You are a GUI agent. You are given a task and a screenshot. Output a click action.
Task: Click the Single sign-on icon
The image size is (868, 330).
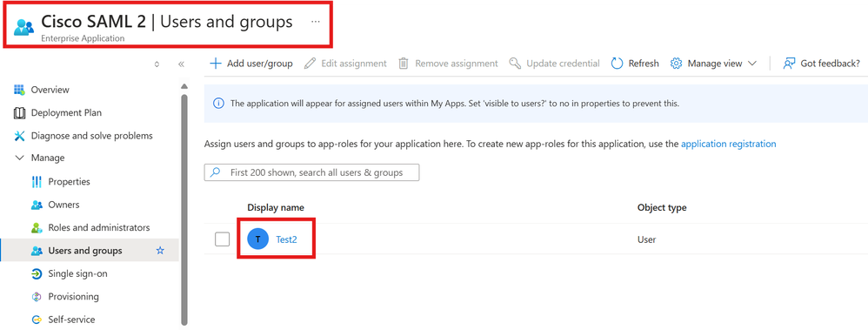point(37,273)
